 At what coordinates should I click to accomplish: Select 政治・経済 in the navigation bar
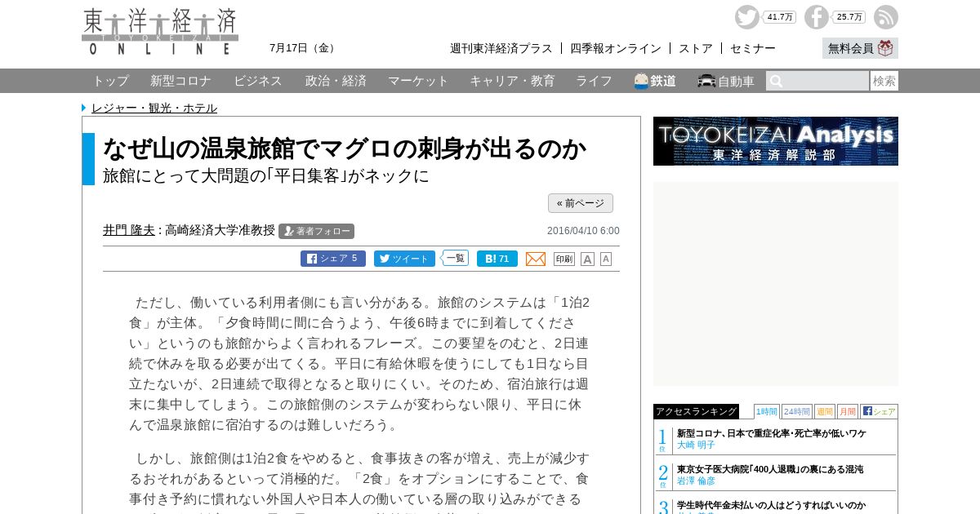pyautogui.click(x=336, y=81)
